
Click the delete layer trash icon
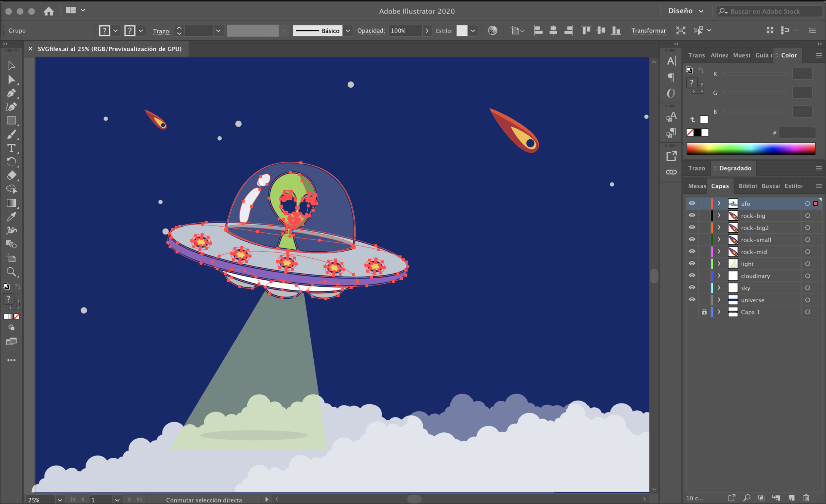point(806,498)
